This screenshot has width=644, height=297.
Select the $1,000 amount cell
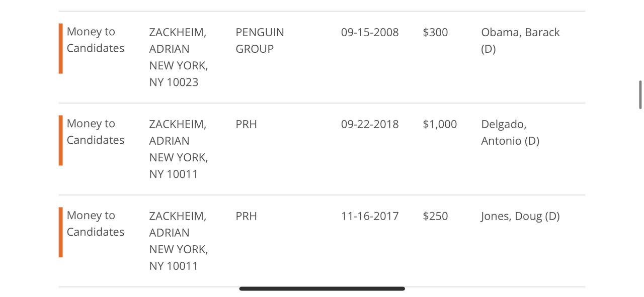(440, 124)
